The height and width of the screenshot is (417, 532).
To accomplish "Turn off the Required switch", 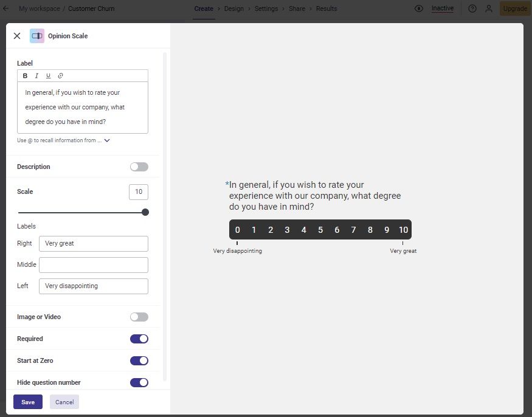I will 139,339.
